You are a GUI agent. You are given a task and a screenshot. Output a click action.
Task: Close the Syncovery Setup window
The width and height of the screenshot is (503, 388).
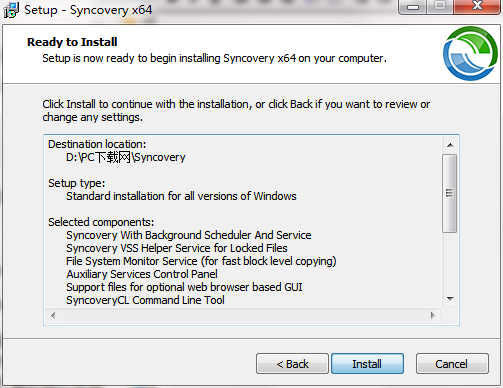tap(477, 7)
